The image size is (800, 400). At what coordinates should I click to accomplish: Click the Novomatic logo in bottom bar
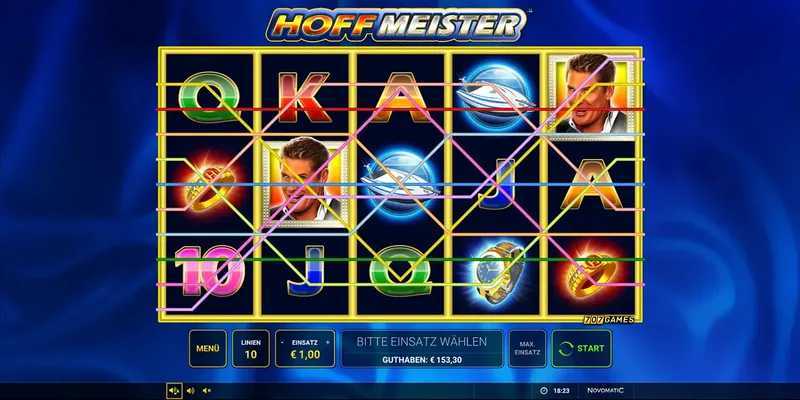click(x=606, y=391)
